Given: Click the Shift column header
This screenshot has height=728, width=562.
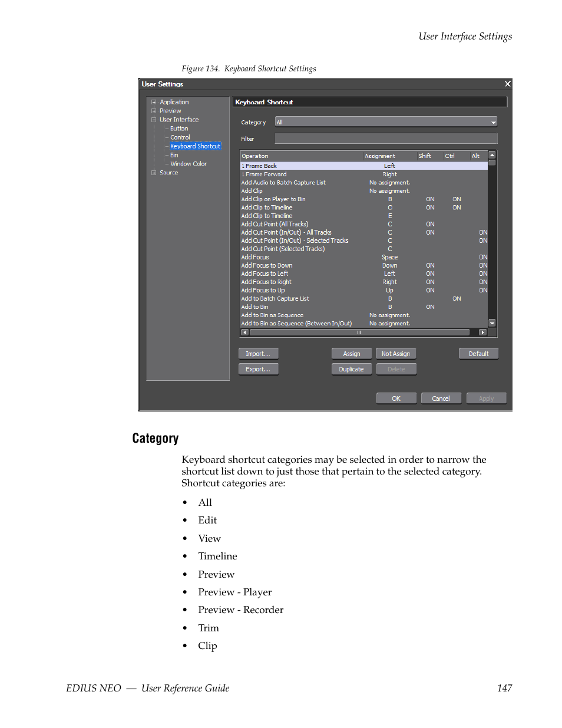Looking at the screenshot, I should (x=430, y=156).
